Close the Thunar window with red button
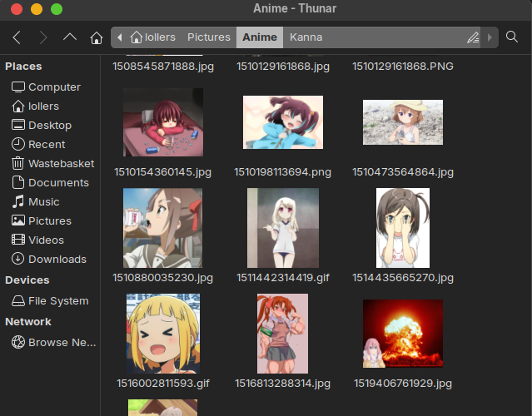532x416 pixels. click(17, 9)
